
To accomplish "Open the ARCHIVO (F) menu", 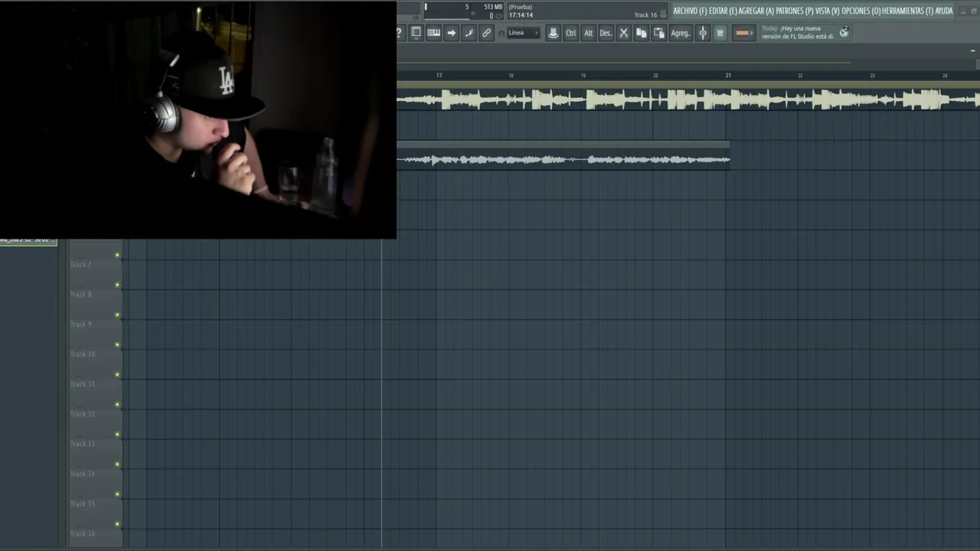I will coord(690,11).
